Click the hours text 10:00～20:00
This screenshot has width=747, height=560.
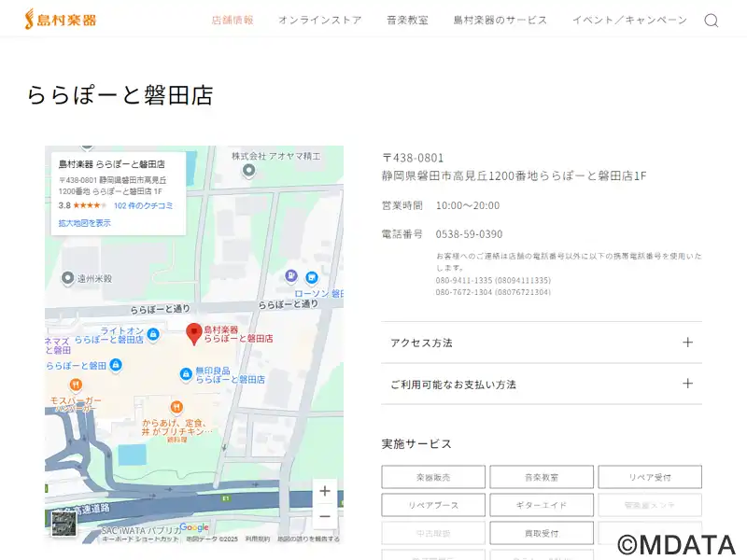[x=468, y=205]
